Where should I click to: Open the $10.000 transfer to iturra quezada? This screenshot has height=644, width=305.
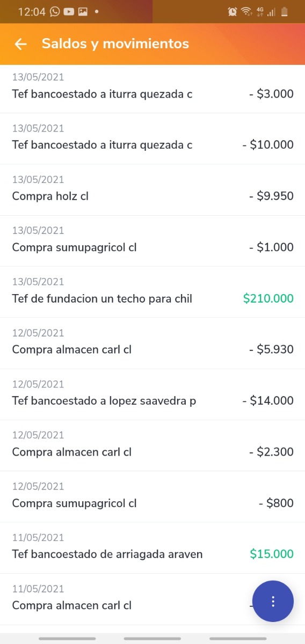tap(152, 138)
